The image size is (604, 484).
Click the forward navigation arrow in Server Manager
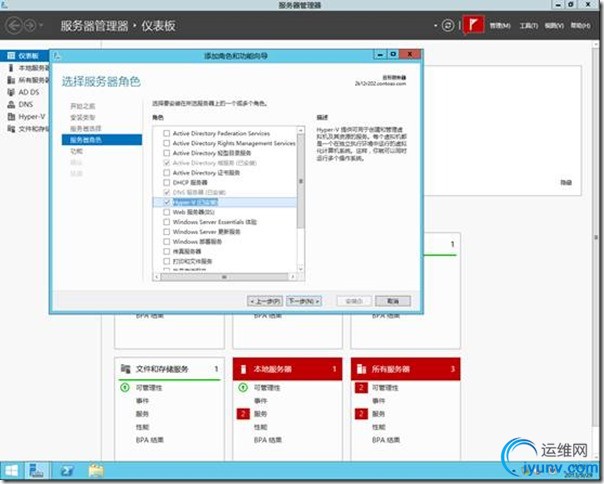coord(30,26)
